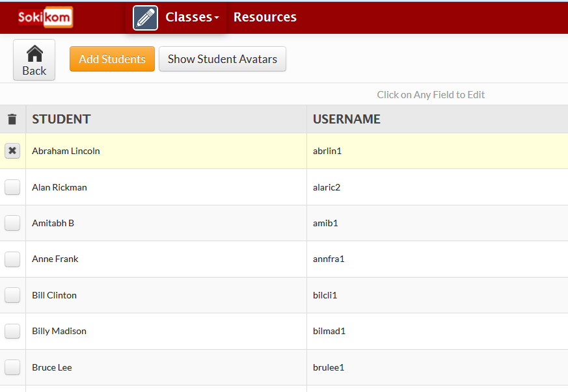Toggle the Bruce Lee checkbox
The height and width of the screenshot is (392, 568).
click(12, 367)
